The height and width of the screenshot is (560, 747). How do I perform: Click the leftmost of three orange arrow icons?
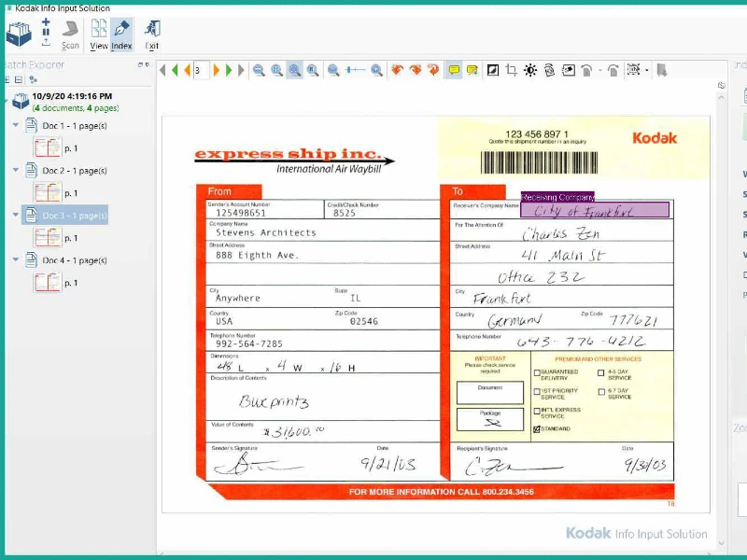(397, 71)
